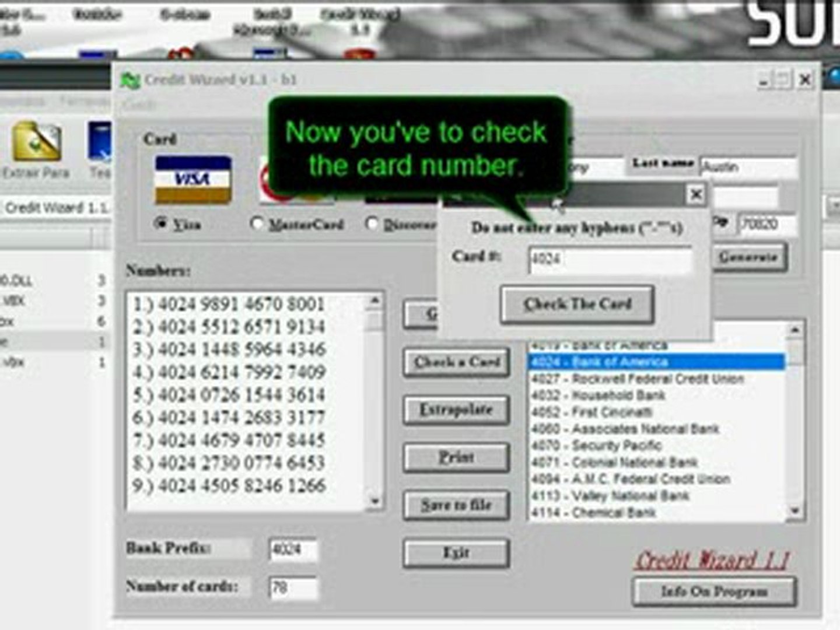Select 4024 - Bank of America in list

[656, 362]
